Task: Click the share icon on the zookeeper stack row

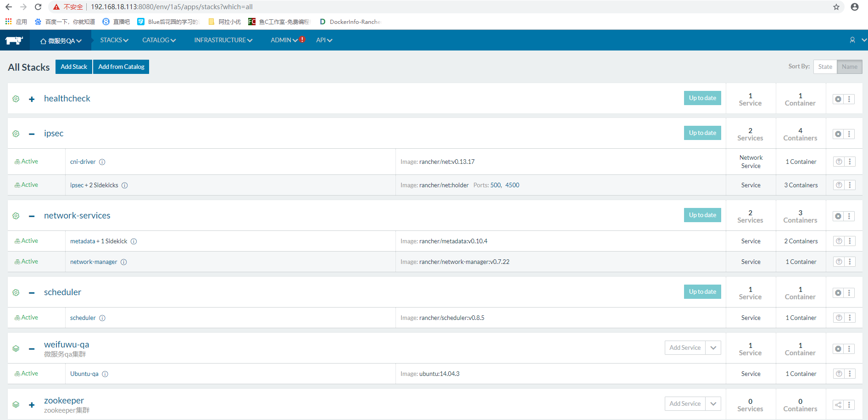Action: click(x=838, y=405)
